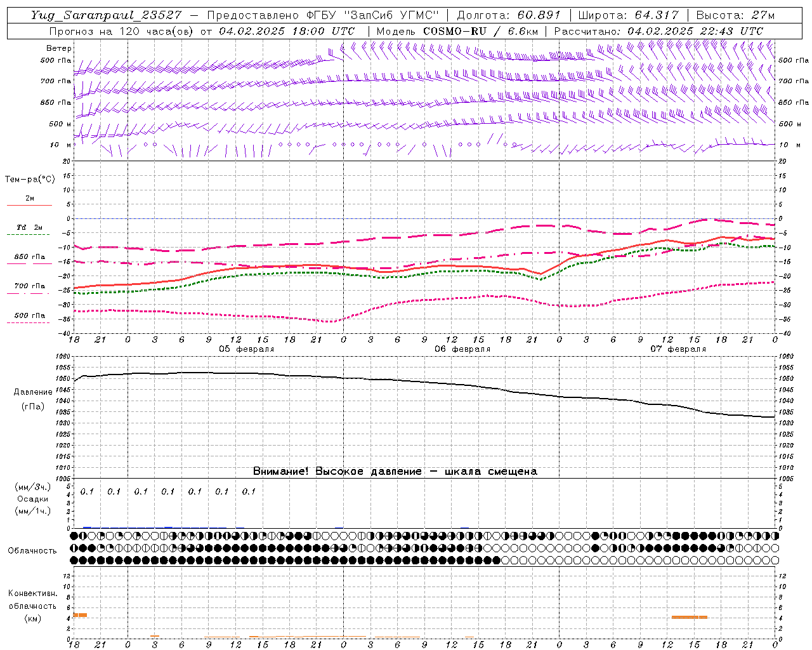This screenshot has width=812, height=650.
Task: Select the 07 февраля date label
Action: point(678,349)
